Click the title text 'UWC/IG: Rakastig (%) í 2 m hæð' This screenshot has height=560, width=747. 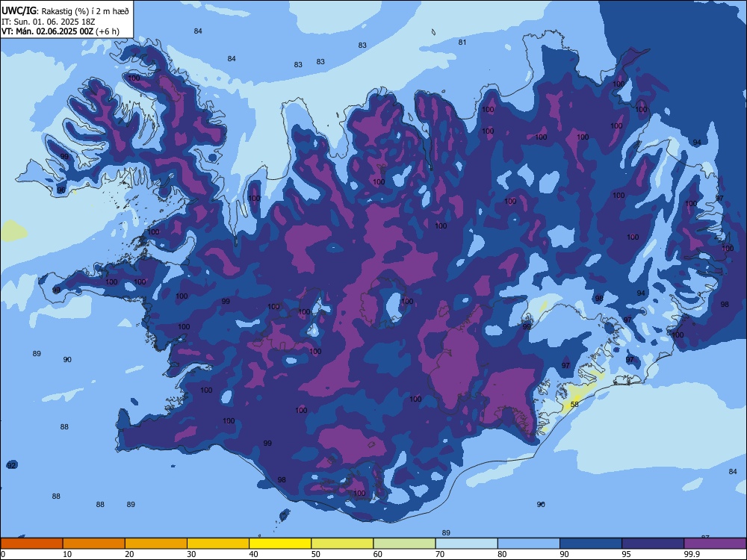tap(65, 11)
